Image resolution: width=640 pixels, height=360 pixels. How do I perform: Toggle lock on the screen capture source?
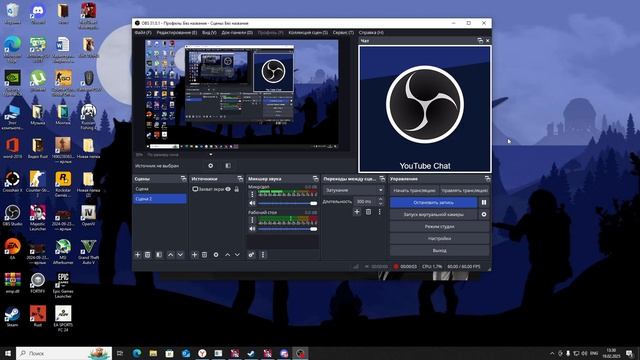(x=237, y=189)
